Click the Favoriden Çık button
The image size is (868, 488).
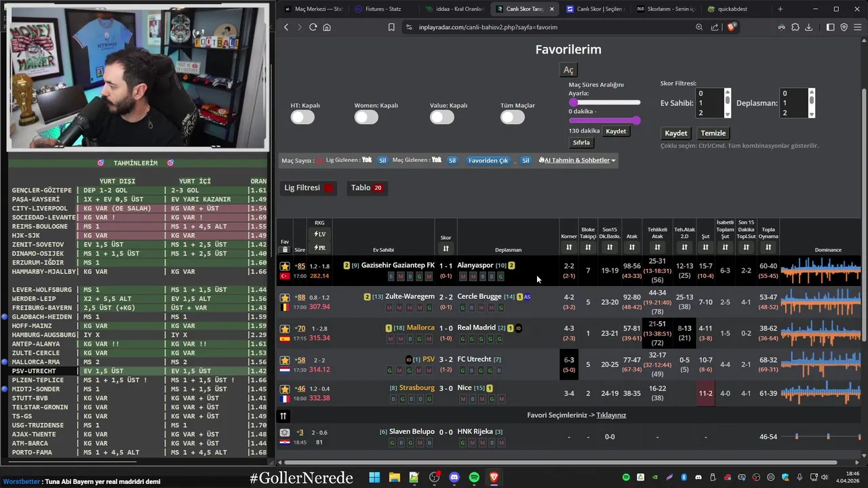click(488, 161)
